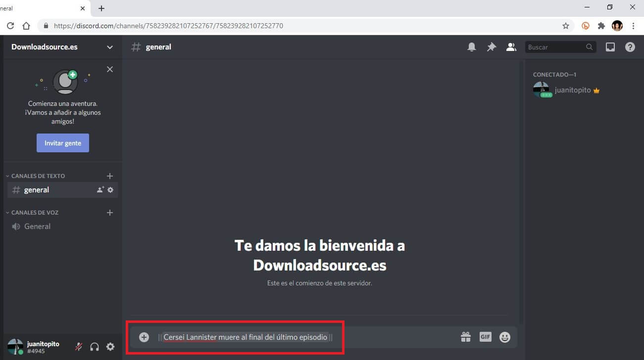The image size is (644, 360).
Task: Edit general channel settings gear
Action: [110, 190]
